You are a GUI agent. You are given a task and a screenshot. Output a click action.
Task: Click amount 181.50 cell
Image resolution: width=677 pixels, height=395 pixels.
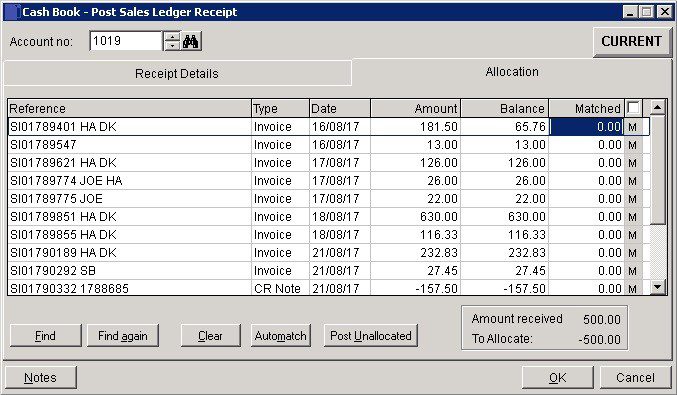coord(415,127)
